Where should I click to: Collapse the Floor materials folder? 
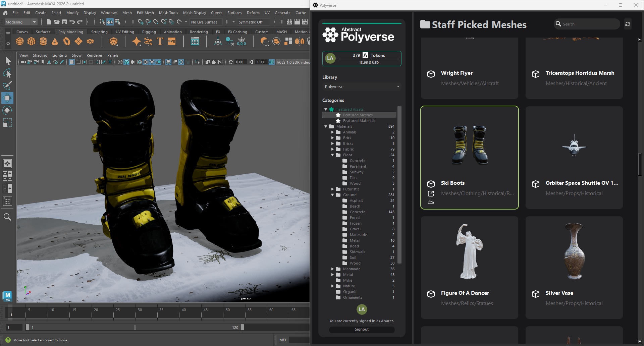pyautogui.click(x=332, y=155)
